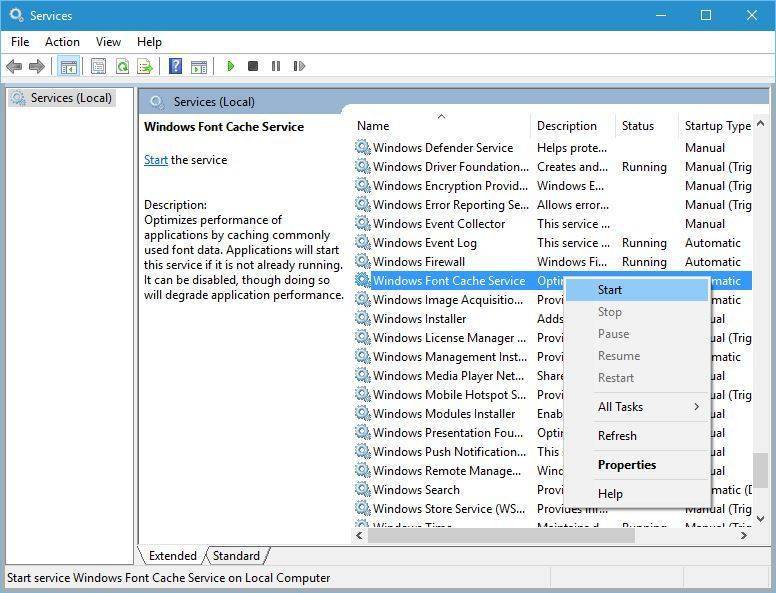776x593 pixels.
Task: Click the horizontal scrollbar thumb
Action: pos(501,536)
